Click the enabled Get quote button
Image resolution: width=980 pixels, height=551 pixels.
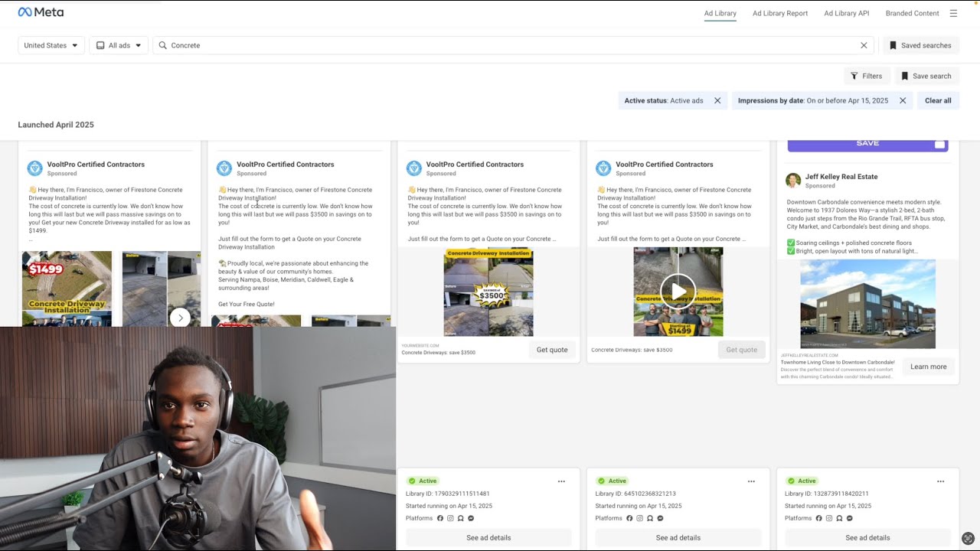(x=552, y=350)
